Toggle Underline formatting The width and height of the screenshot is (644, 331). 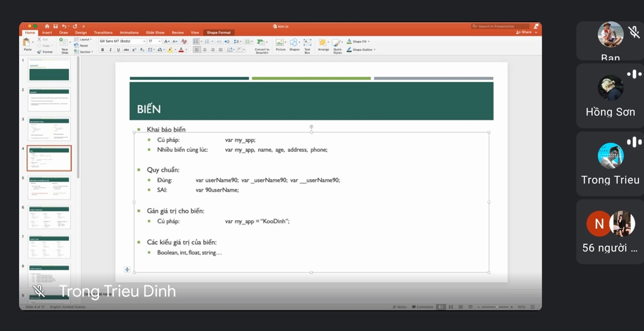point(118,50)
